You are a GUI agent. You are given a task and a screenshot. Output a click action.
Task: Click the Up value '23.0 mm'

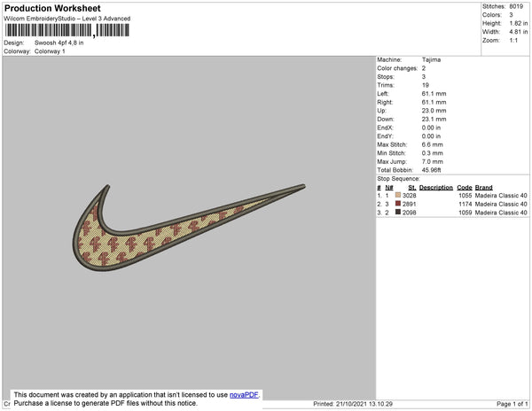pyautogui.click(x=434, y=111)
